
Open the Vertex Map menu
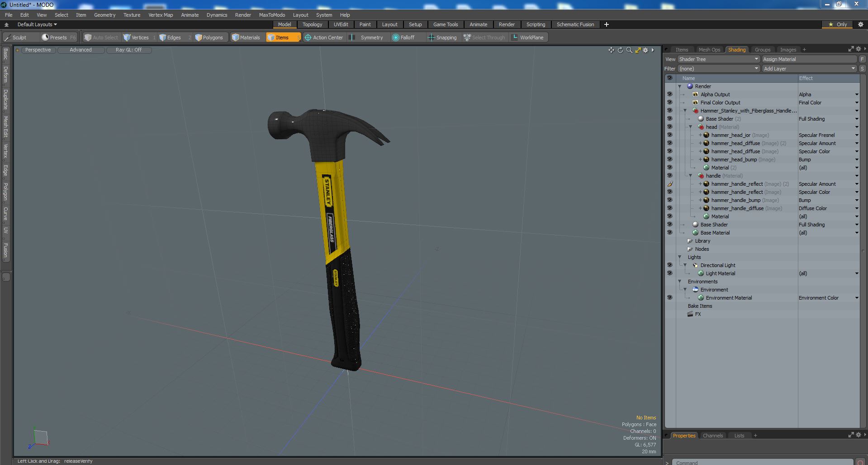point(161,15)
